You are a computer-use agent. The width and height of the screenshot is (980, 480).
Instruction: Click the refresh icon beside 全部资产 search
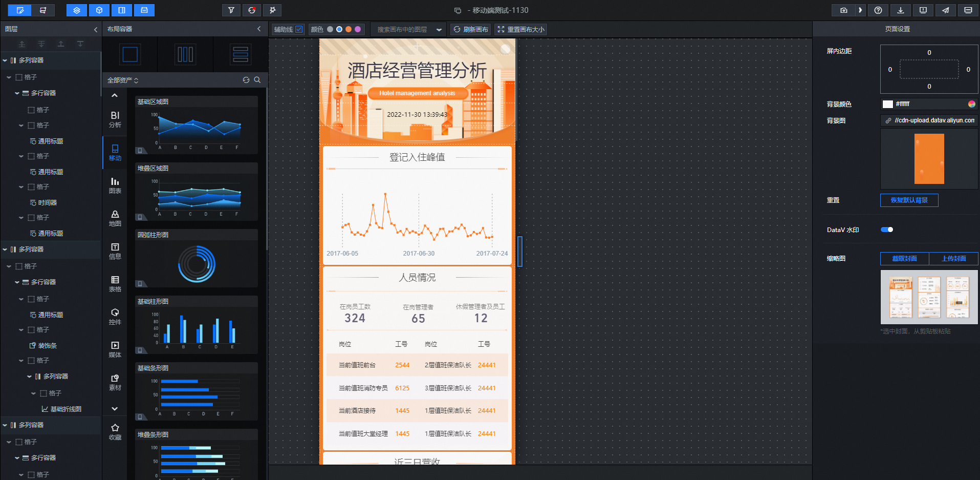246,80
